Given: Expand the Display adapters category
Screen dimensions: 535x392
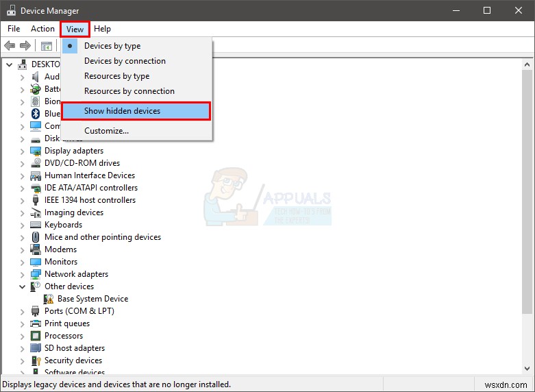Looking at the screenshot, I should pyautogui.click(x=23, y=151).
